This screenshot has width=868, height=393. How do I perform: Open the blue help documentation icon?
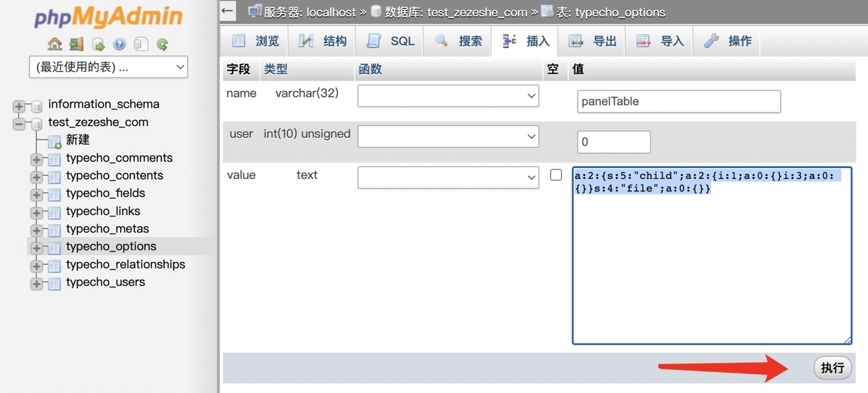(119, 44)
